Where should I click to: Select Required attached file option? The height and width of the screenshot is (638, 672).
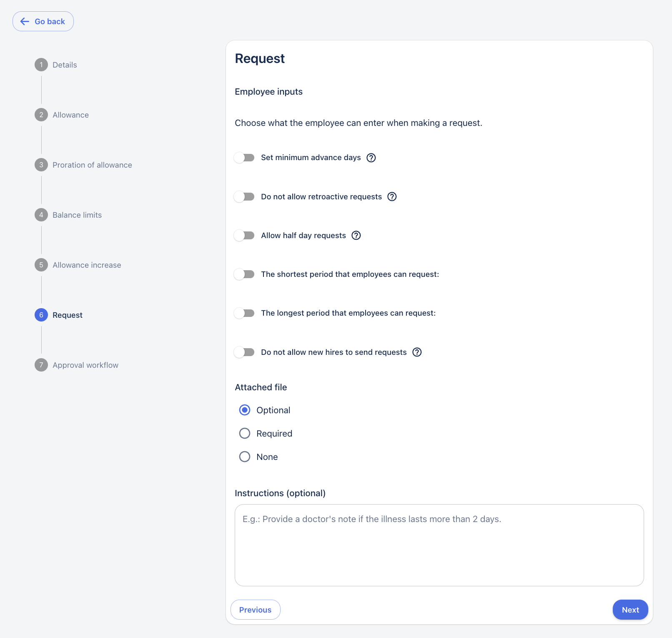245,433
